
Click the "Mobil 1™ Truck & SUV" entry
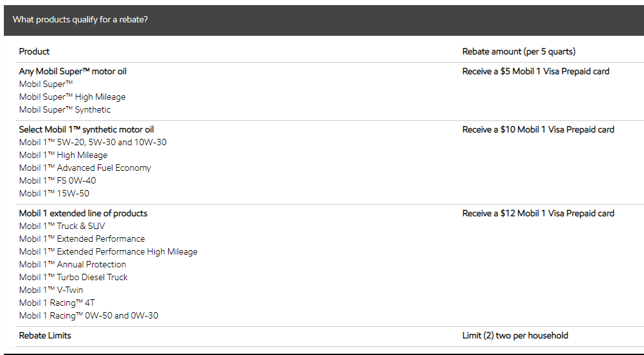62,226
